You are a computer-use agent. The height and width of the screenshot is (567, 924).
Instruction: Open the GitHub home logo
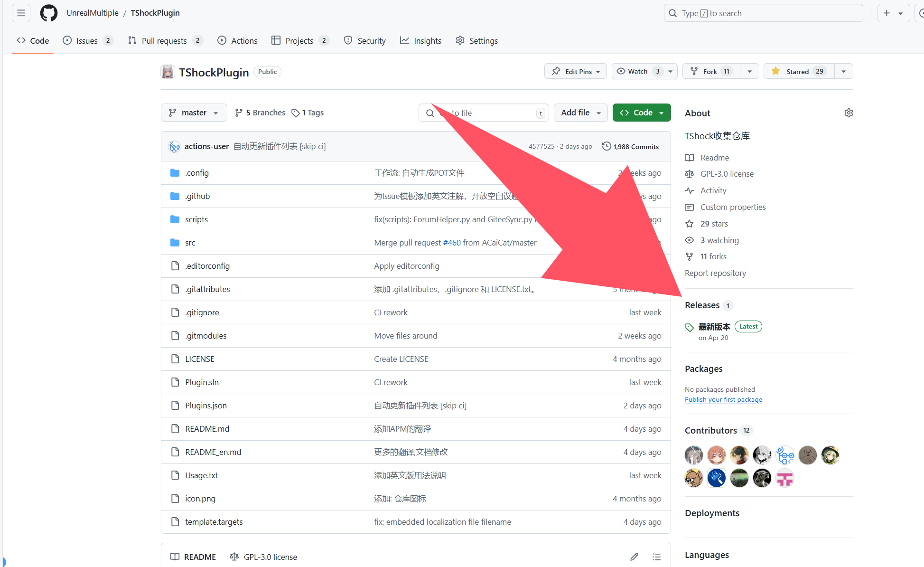click(49, 13)
